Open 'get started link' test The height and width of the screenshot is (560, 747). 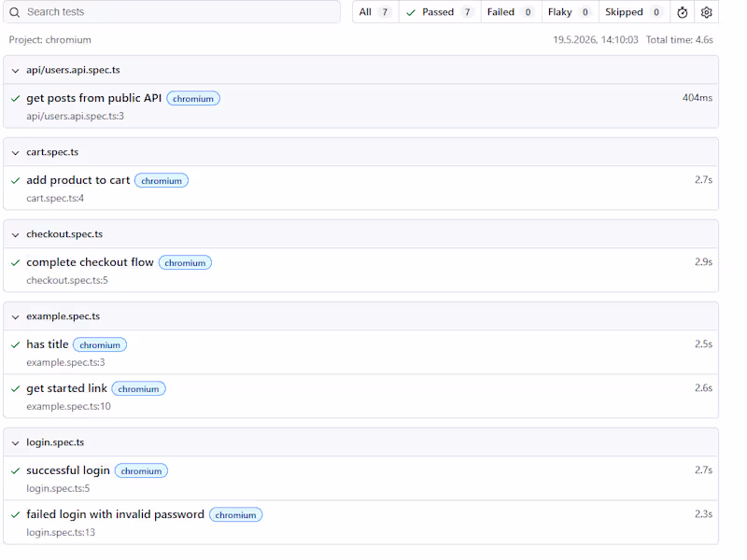pos(66,388)
